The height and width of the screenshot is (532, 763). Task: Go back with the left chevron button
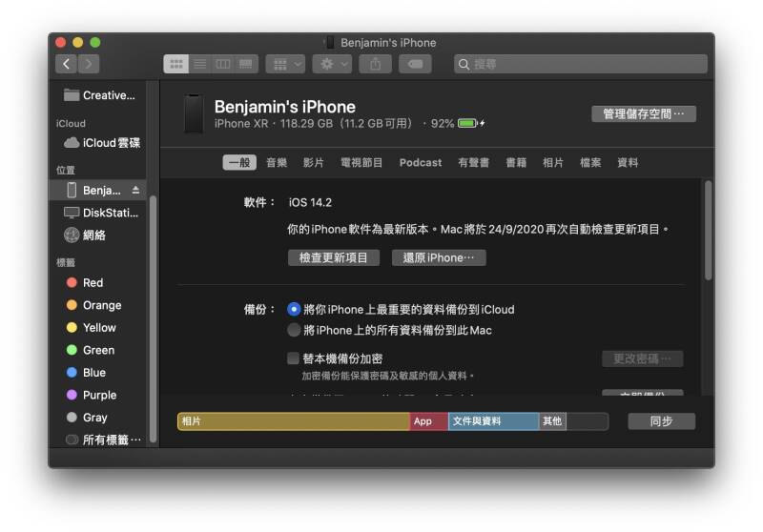(66, 64)
